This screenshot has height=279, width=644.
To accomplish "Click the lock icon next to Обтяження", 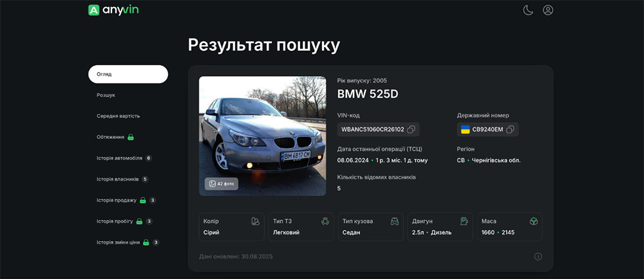I will click(x=131, y=137).
